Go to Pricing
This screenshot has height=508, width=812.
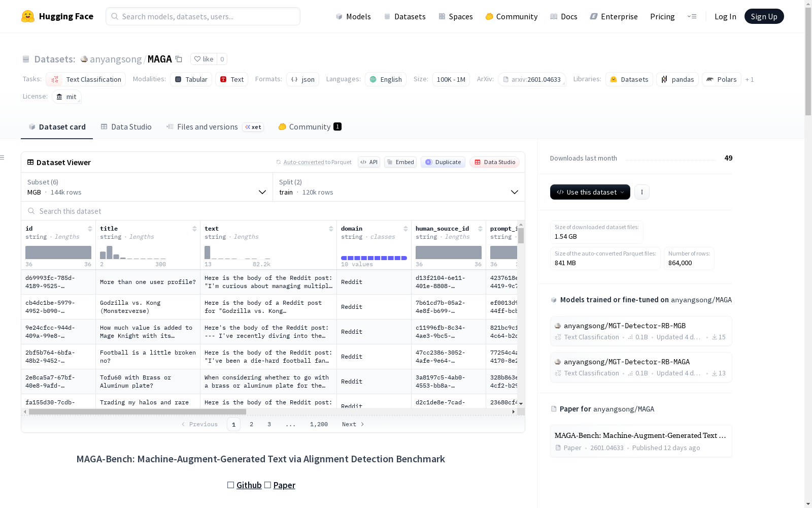pyautogui.click(x=662, y=16)
